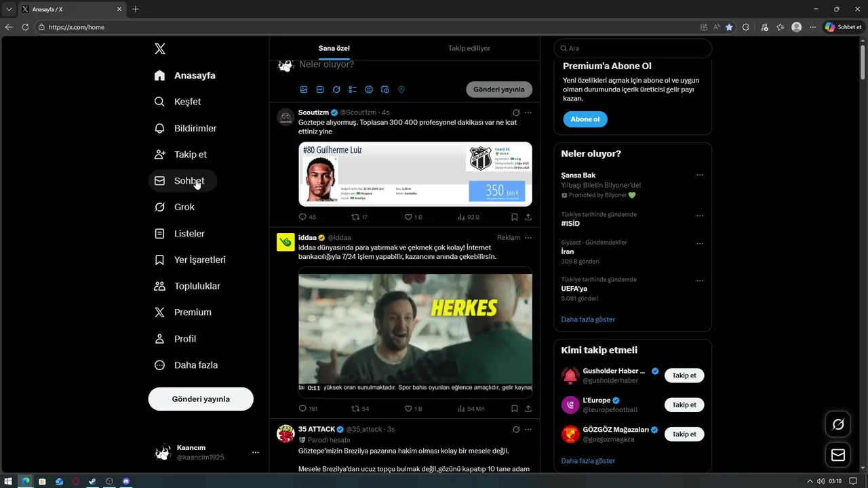Open Grok from sidebar

click(x=174, y=207)
